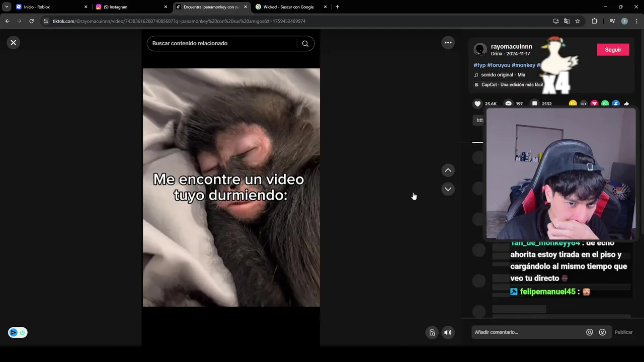Open site information icon in address bar
The height and width of the screenshot is (362, 644).
(x=46, y=21)
